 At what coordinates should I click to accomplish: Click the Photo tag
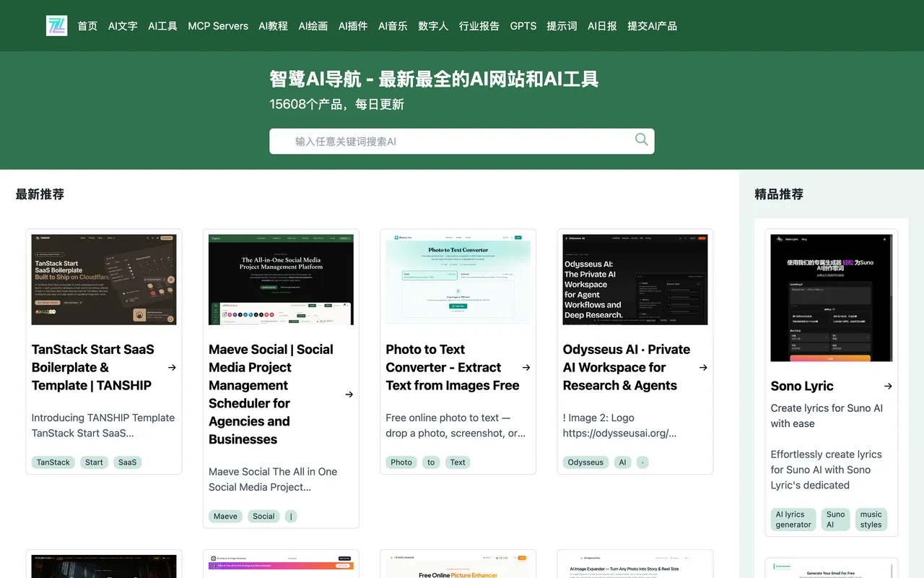(x=401, y=462)
